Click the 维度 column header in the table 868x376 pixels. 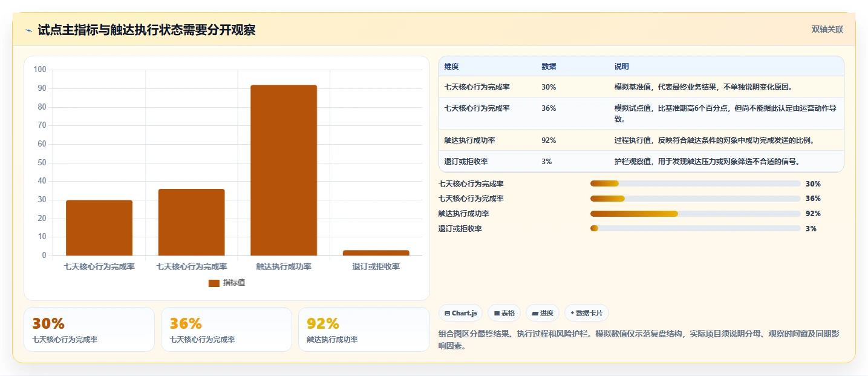point(451,67)
